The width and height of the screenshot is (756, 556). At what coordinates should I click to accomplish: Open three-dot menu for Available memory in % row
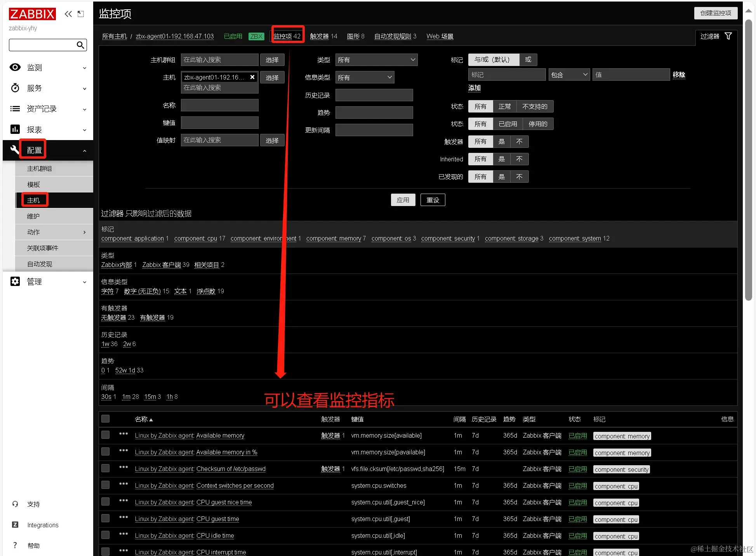tap(123, 450)
